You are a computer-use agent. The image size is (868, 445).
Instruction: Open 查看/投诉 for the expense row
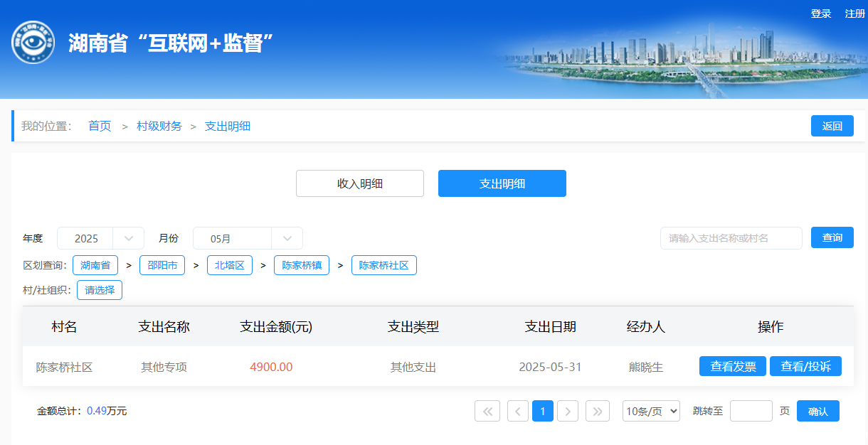pyautogui.click(x=805, y=366)
